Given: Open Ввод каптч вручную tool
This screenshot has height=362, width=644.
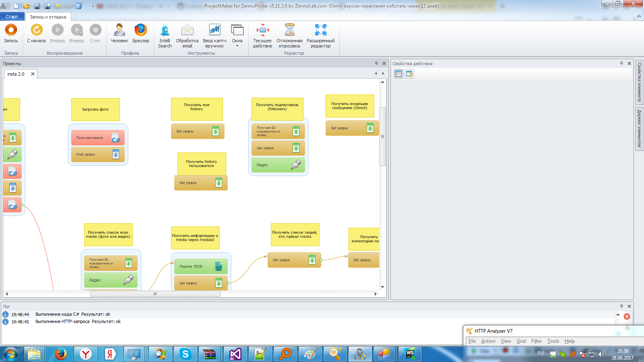Looking at the screenshot, I should click(215, 36).
